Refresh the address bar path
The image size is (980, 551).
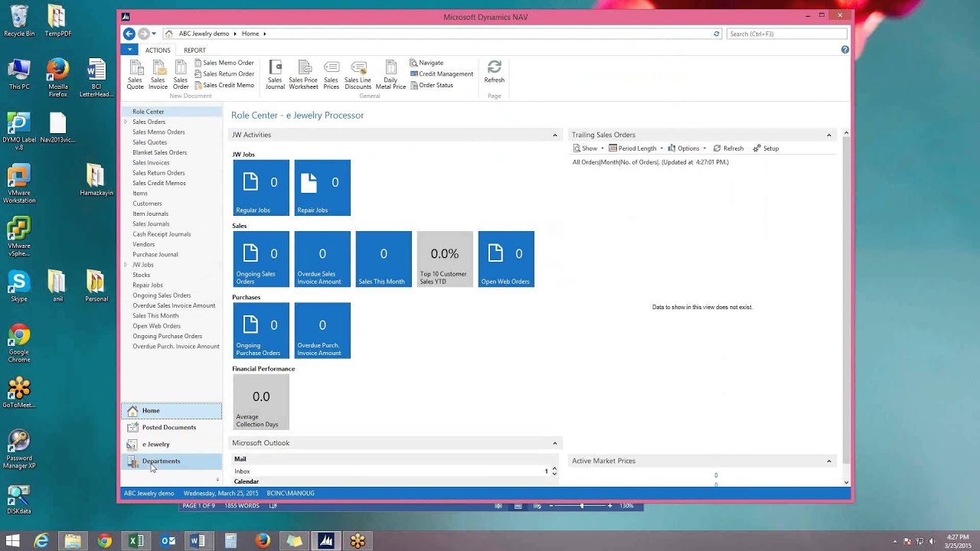[x=717, y=34]
